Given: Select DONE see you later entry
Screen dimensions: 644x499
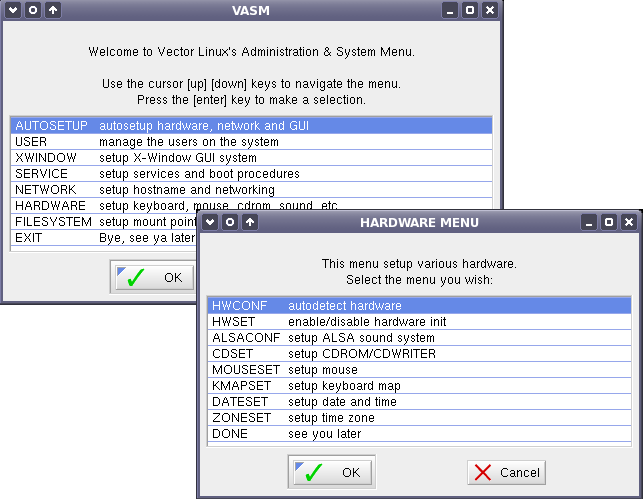Looking at the screenshot, I should 419,434.
